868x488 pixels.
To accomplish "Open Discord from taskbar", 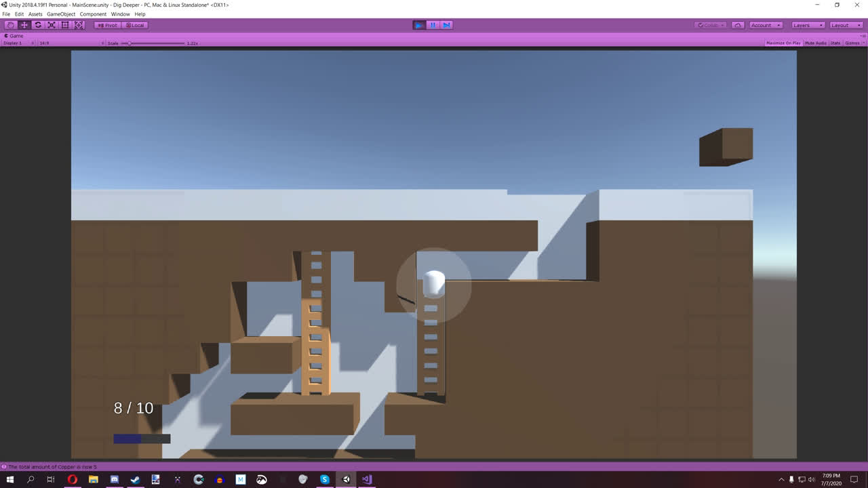I will point(115,480).
